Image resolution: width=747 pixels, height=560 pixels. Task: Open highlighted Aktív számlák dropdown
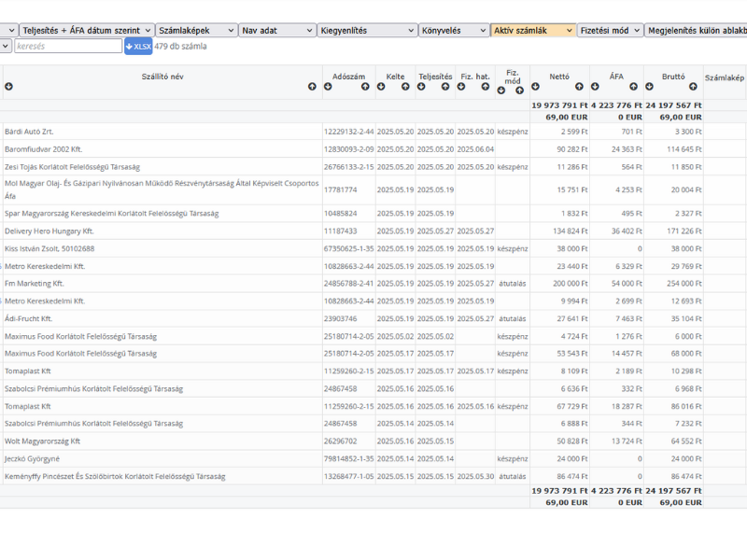[532, 31]
